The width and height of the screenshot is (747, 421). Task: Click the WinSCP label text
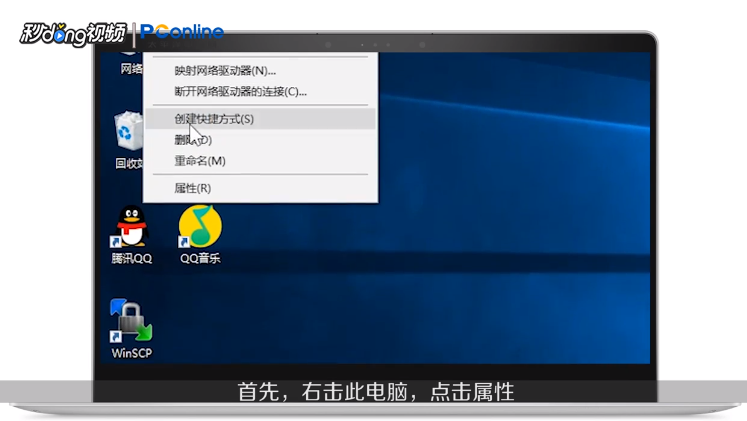coord(131,353)
